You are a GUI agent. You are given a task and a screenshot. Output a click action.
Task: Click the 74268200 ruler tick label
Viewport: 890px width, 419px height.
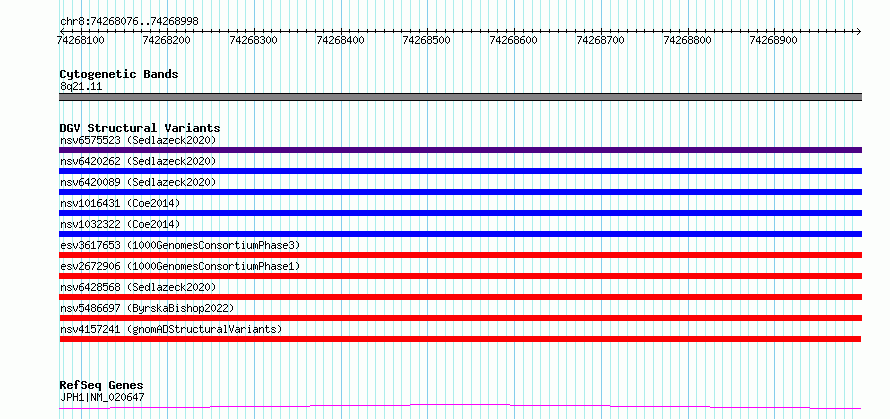(167, 40)
